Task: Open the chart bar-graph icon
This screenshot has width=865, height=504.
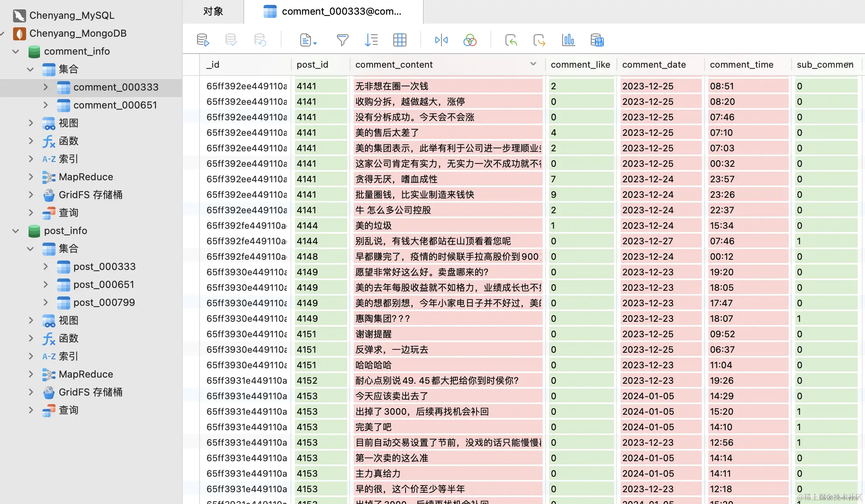Action: pyautogui.click(x=568, y=40)
